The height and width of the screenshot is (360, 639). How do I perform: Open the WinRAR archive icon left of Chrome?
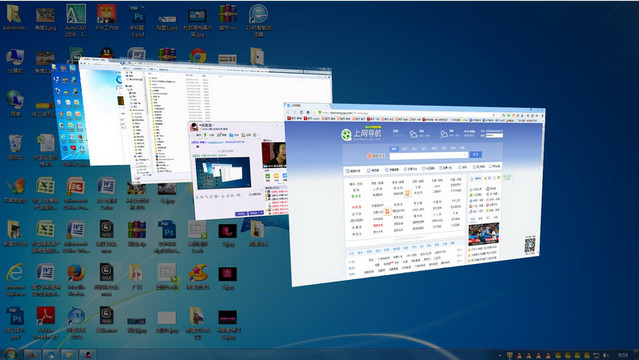167,54
